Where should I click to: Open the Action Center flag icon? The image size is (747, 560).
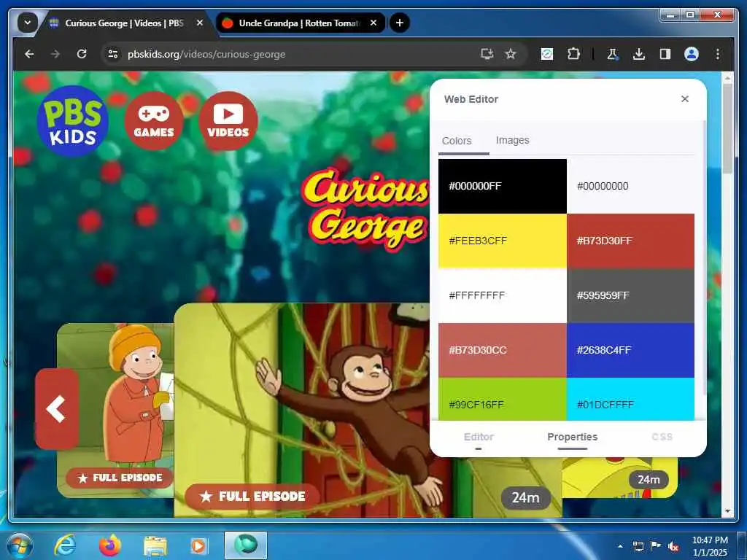click(656, 545)
